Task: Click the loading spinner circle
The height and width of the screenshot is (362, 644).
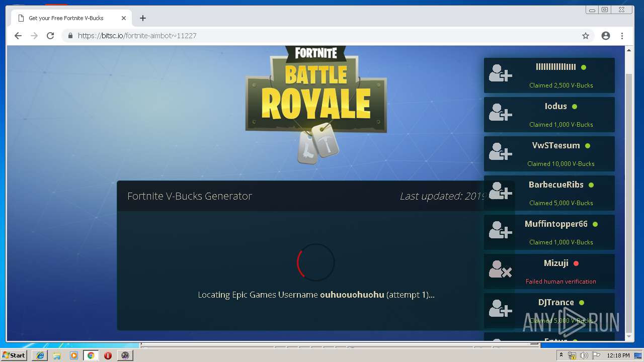Action: click(x=316, y=262)
